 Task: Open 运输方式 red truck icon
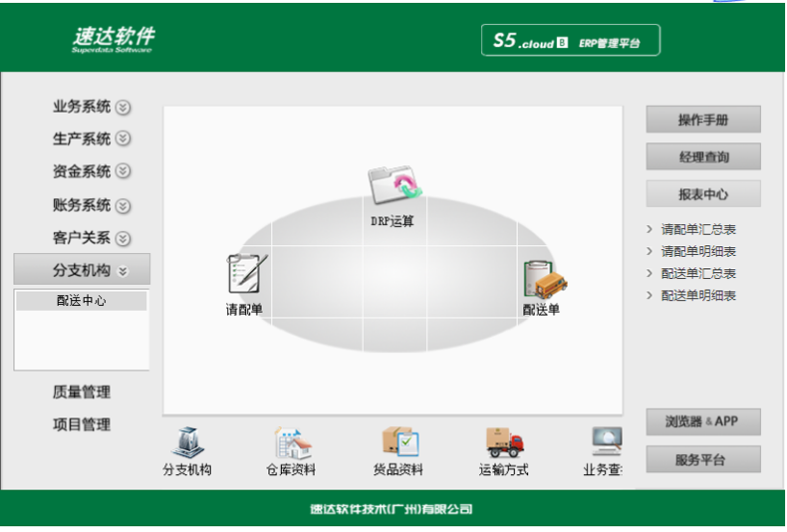tap(504, 442)
